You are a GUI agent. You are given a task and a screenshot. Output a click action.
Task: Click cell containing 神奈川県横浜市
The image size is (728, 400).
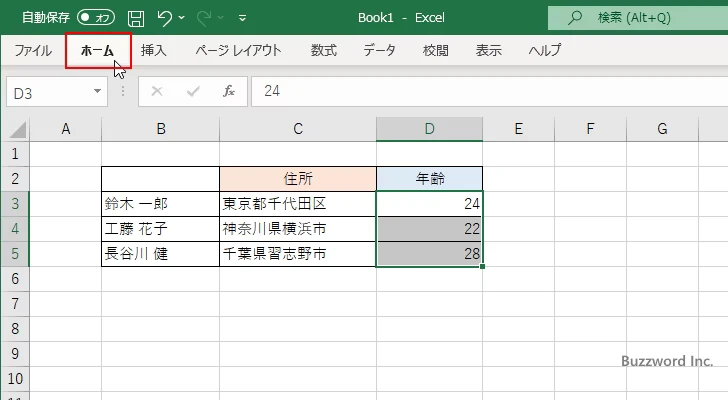click(x=298, y=229)
